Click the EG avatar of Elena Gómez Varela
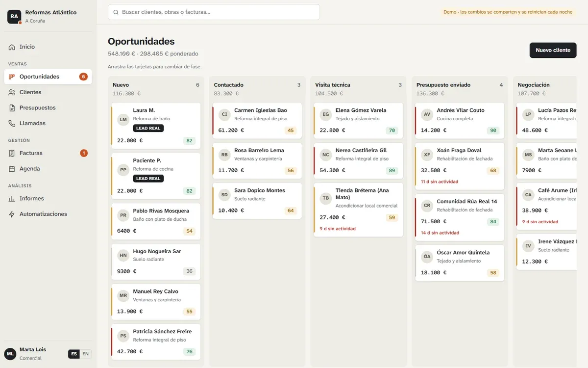 click(326, 114)
